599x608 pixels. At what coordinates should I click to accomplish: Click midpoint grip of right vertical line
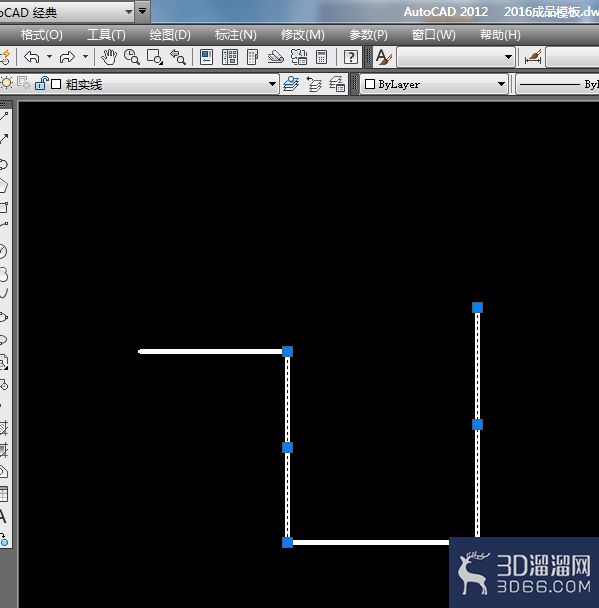click(x=477, y=425)
